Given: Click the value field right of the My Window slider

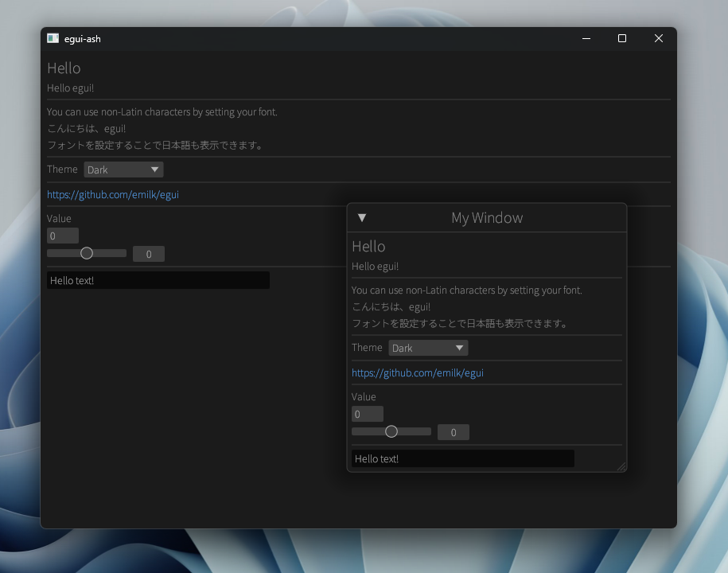Looking at the screenshot, I should pyautogui.click(x=454, y=432).
